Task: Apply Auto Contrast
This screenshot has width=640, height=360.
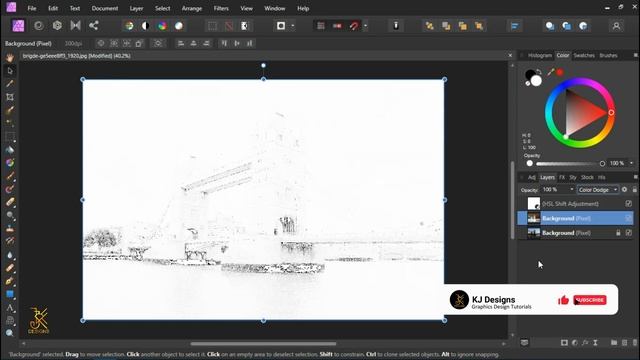Action: point(145,26)
